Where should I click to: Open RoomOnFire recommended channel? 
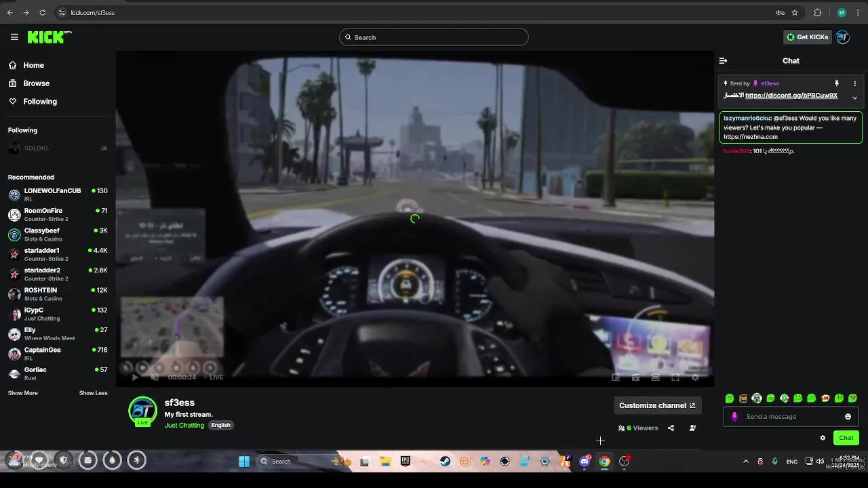[58, 214]
